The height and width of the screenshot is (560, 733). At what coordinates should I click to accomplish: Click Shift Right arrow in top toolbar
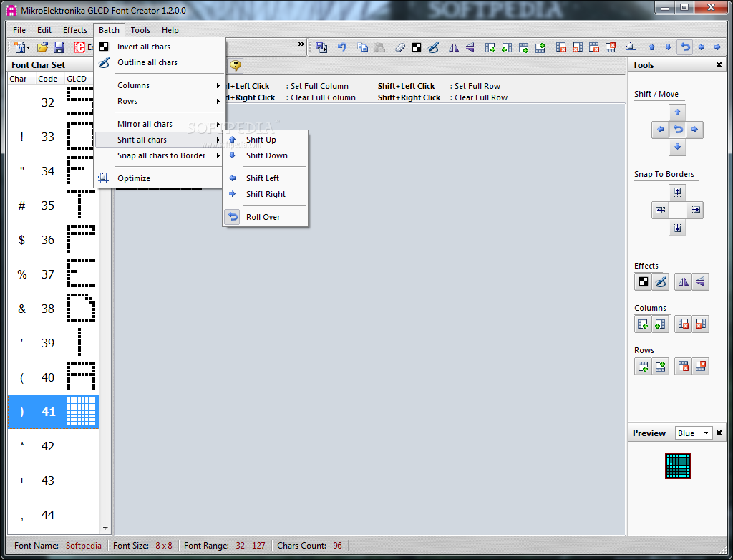point(717,47)
